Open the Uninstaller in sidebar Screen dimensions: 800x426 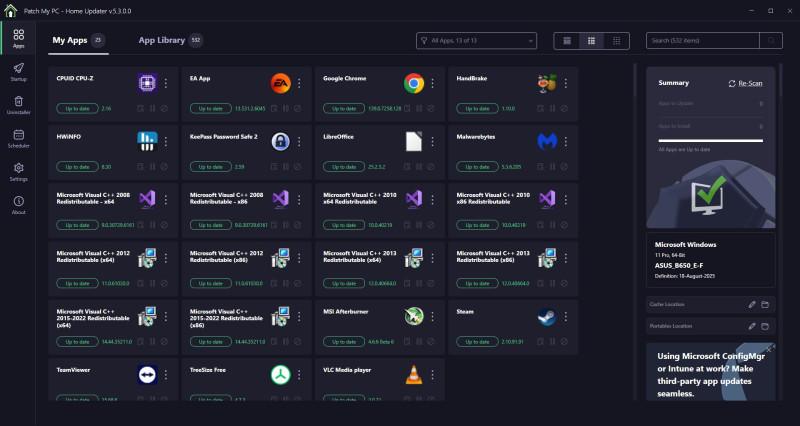click(18, 105)
